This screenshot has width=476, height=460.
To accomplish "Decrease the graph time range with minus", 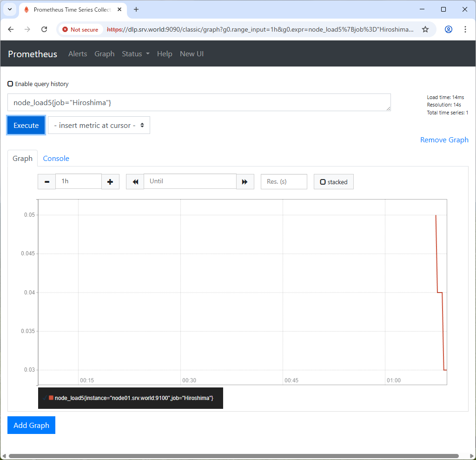I will coord(46,181).
